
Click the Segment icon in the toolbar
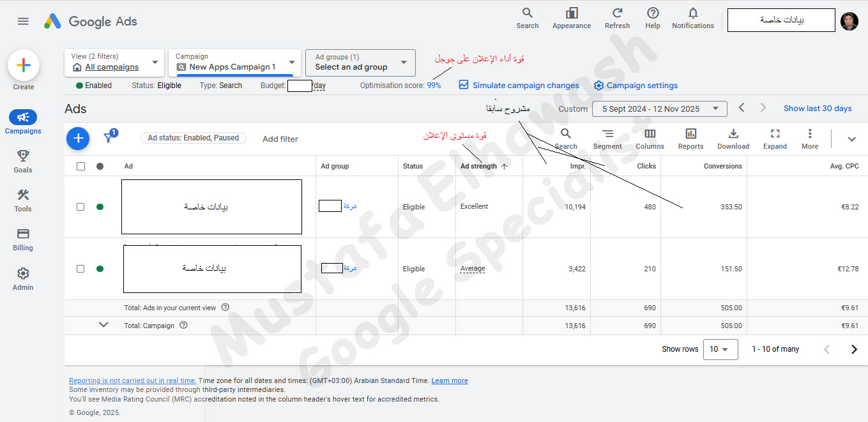[607, 134]
